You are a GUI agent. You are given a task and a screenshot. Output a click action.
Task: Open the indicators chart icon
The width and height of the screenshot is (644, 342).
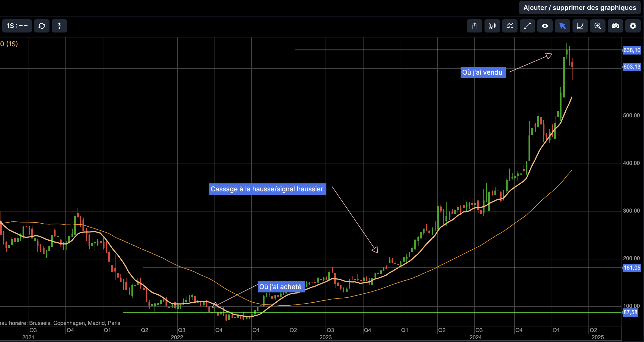510,26
